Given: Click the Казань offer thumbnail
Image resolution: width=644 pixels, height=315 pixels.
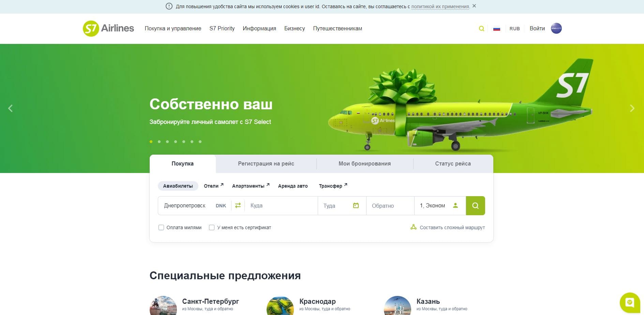Looking at the screenshot, I should click(398, 305).
